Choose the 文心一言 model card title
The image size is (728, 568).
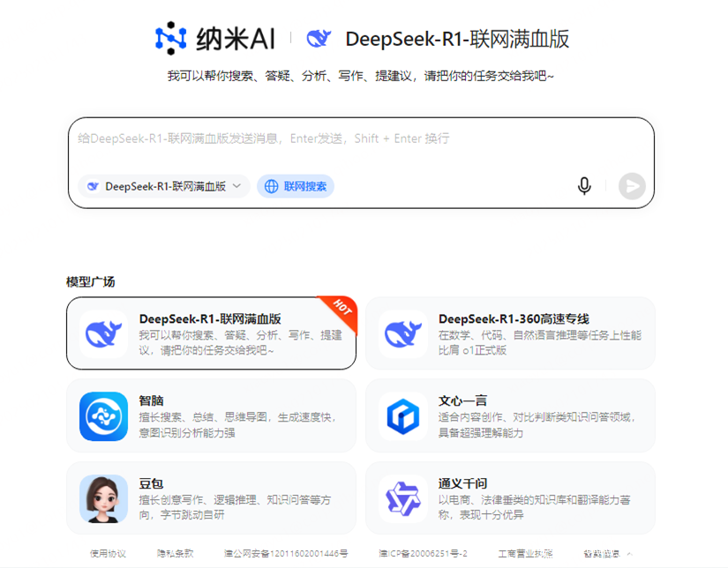click(462, 400)
